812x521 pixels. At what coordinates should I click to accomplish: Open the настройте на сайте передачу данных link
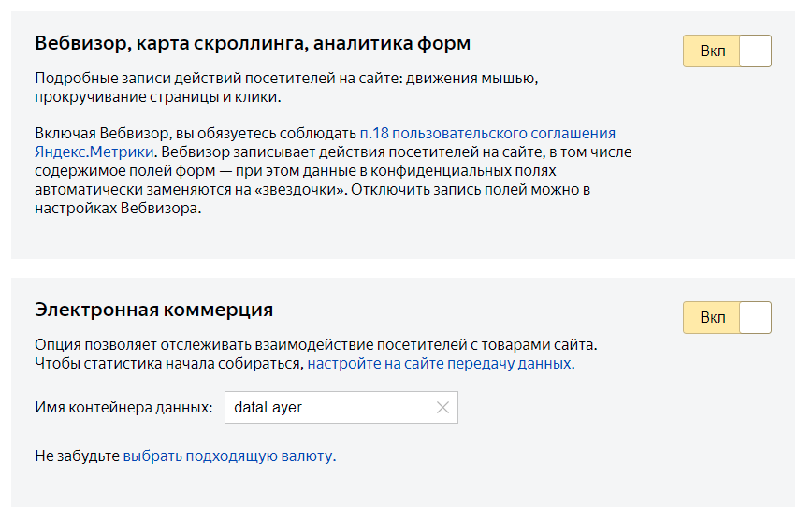(x=440, y=363)
